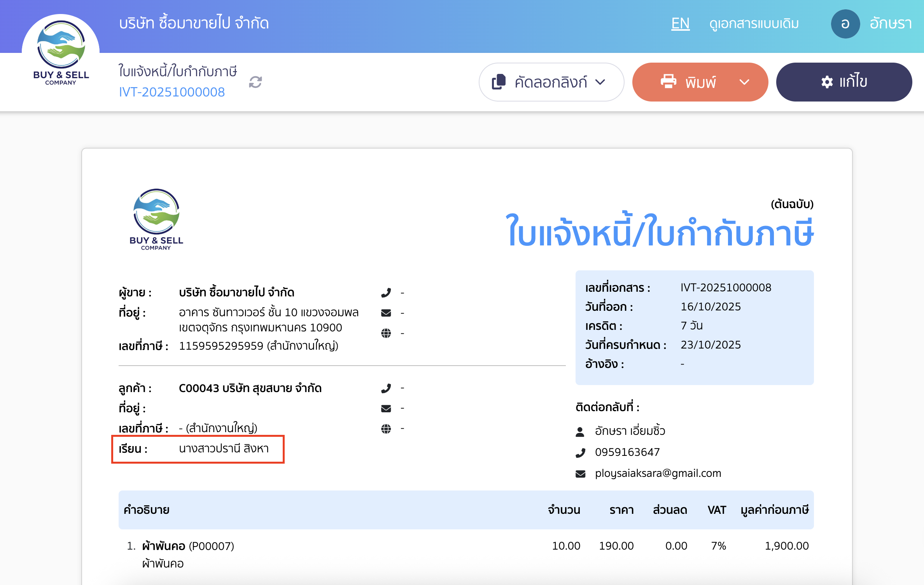The image size is (924, 585).
Task: Expand the พิมพ์ print options dropdown
Action: point(745,82)
